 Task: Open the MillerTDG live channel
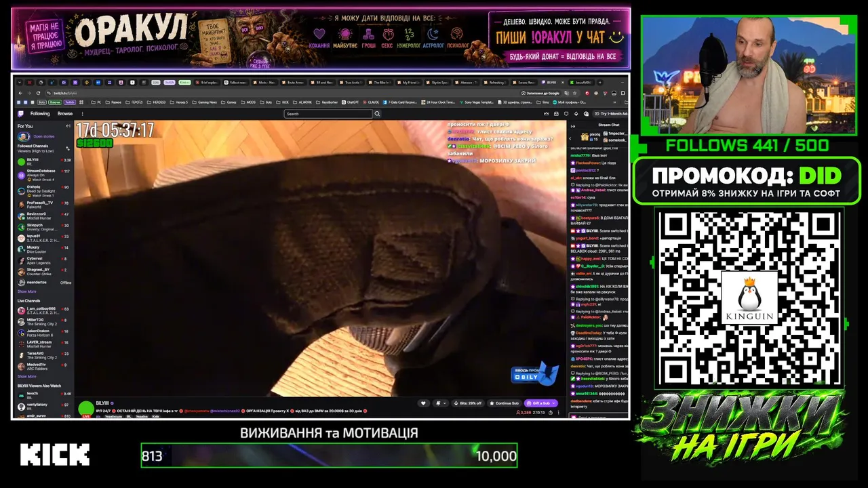coord(44,321)
